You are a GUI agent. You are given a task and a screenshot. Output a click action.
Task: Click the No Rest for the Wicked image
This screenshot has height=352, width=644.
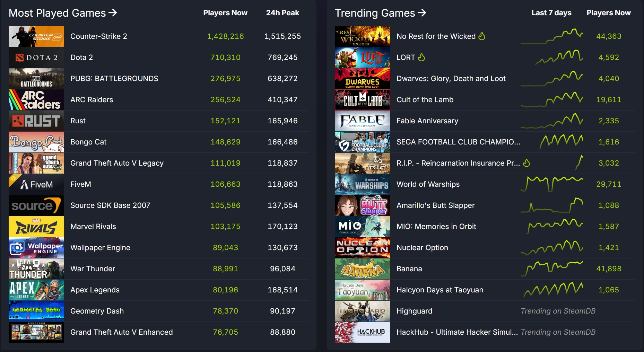point(363,36)
